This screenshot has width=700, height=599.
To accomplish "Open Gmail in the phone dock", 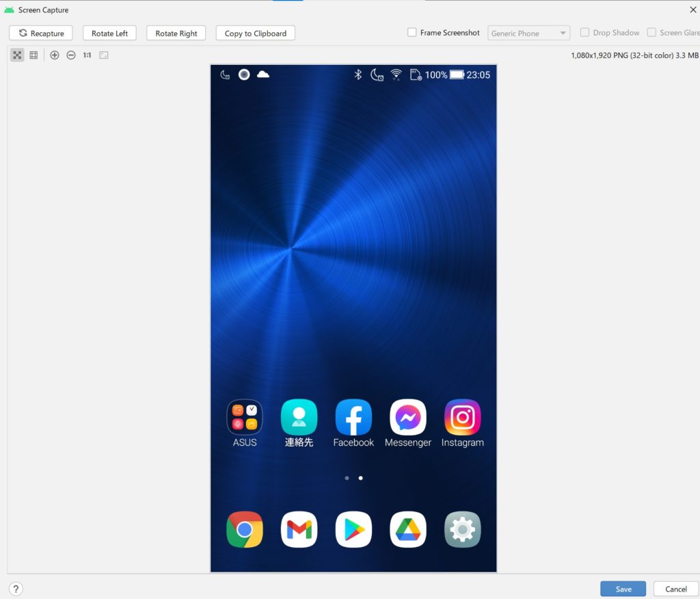I will click(x=299, y=529).
